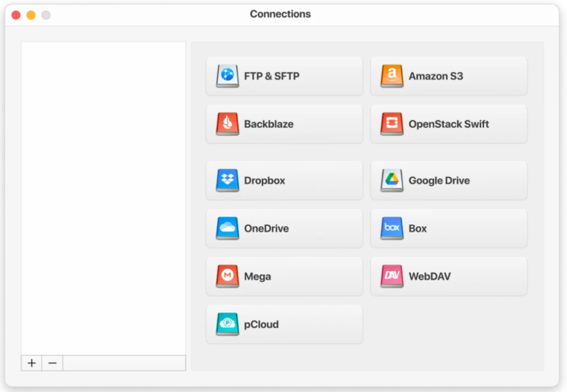This screenshot has height=392, width=567.
Task: Click the plus button to add connection
Action: [32, 363]
